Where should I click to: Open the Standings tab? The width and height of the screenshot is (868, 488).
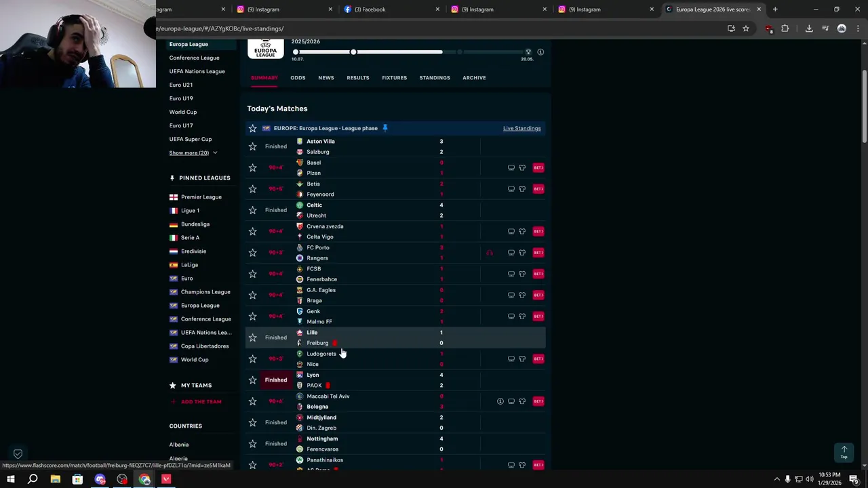(x=435, y=78)
